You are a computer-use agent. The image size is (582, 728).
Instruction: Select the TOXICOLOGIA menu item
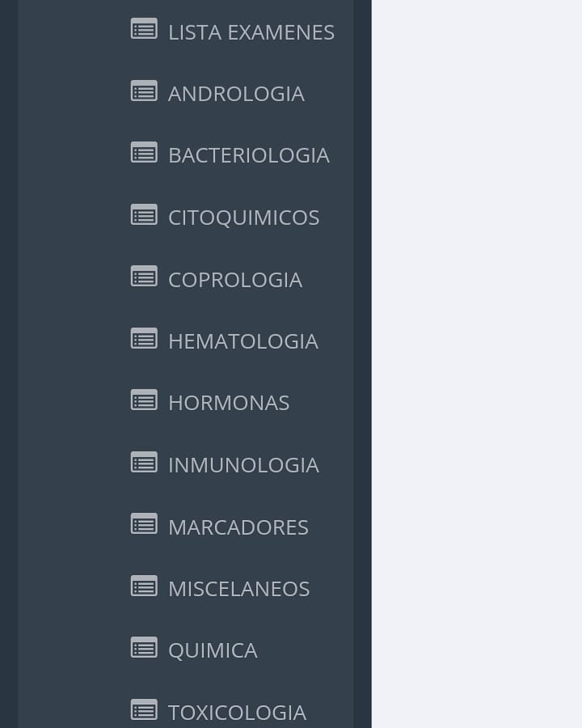point(237,713)
